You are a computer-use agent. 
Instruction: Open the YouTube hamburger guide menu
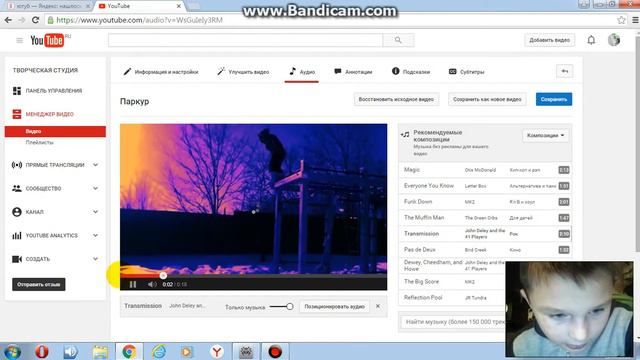pyautogui.click(x=19, y=40)
